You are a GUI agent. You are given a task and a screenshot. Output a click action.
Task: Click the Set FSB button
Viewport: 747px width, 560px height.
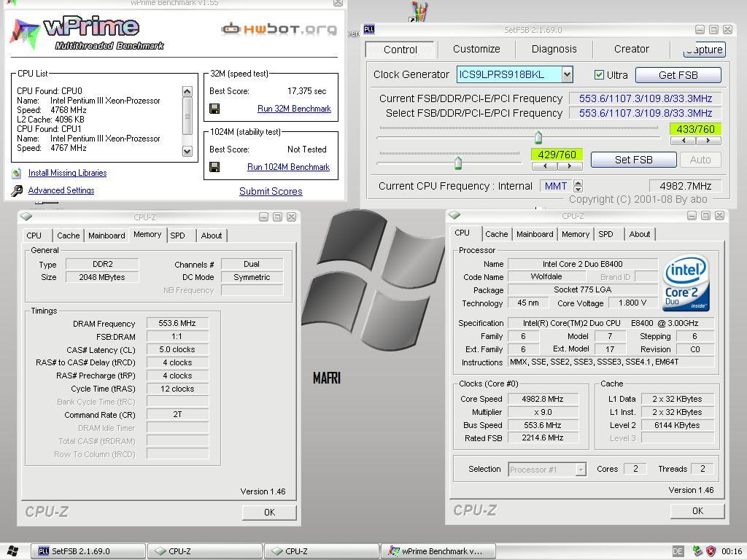pos(633,160)
